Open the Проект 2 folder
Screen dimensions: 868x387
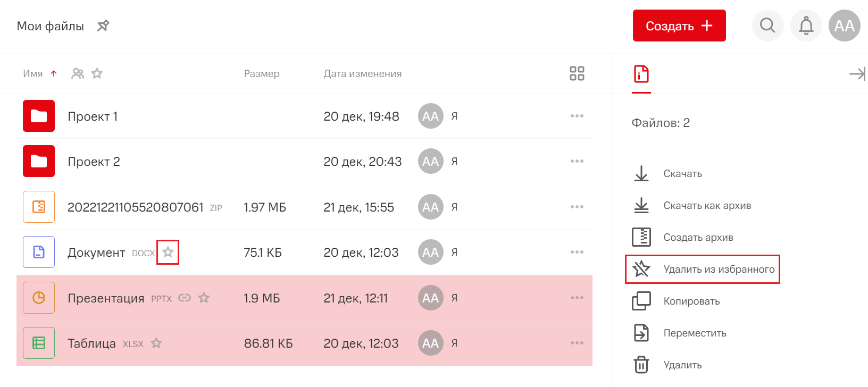[94, 162]
